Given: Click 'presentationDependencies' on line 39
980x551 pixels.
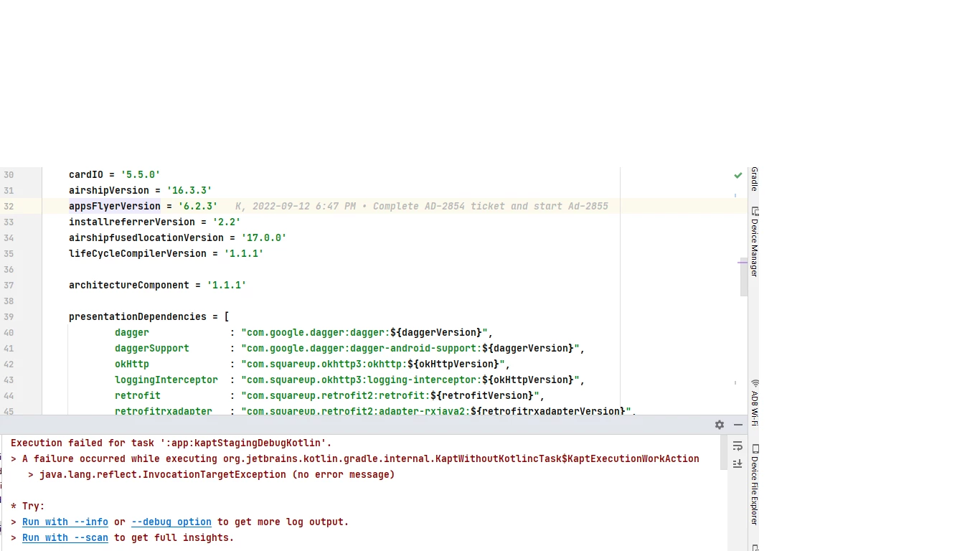Looking at the screenshot, I should 138,316.
